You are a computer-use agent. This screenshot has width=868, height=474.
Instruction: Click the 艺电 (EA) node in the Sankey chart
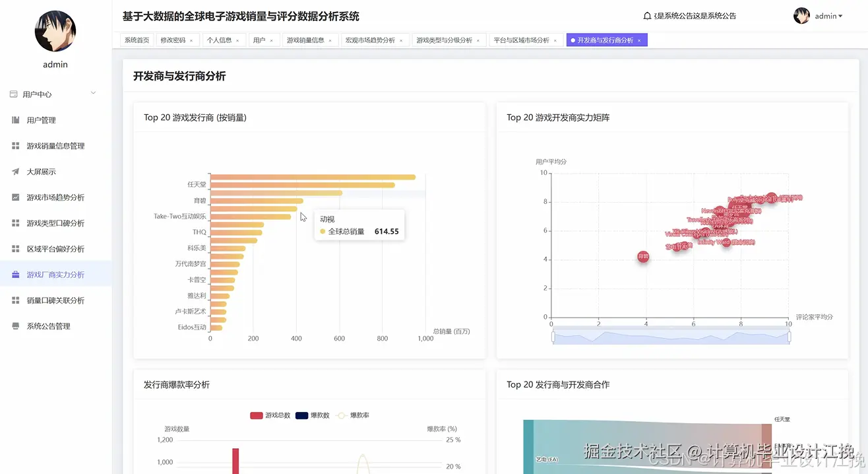(528, 447)
